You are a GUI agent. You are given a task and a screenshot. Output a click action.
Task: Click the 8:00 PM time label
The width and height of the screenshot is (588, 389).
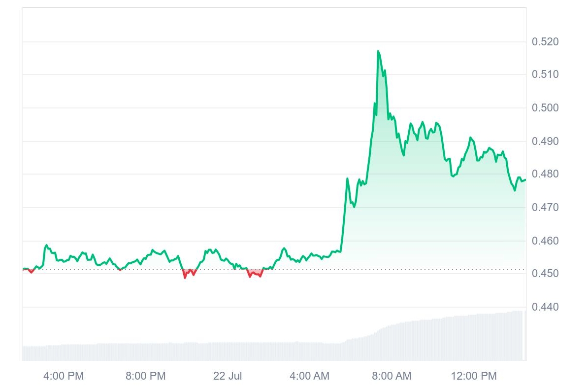145,376
